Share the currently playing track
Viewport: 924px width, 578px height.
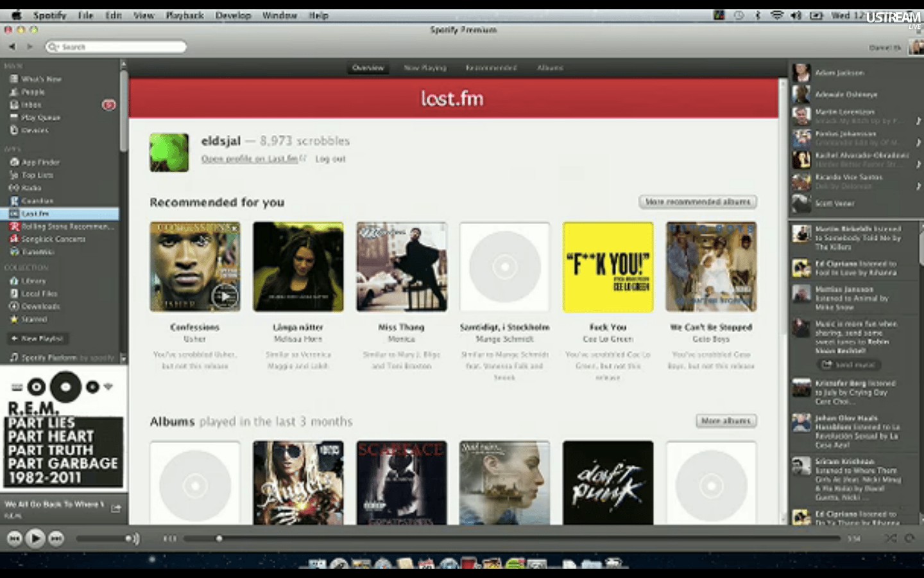point(116,508)
